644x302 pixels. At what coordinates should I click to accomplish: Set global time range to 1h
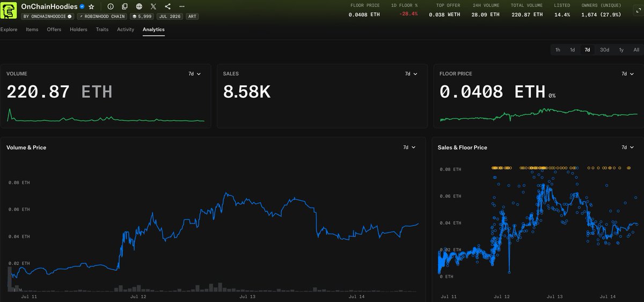558,50
